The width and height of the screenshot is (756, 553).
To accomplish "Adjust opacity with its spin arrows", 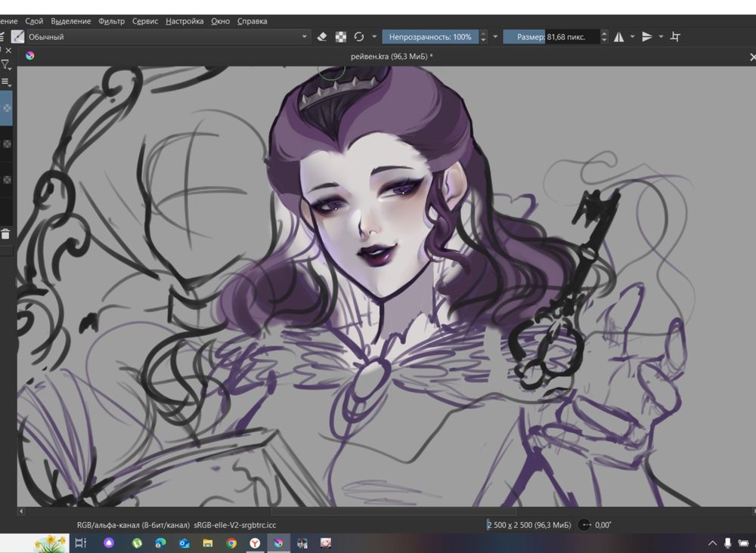I will pyautogui.click(x=483, y=36).
